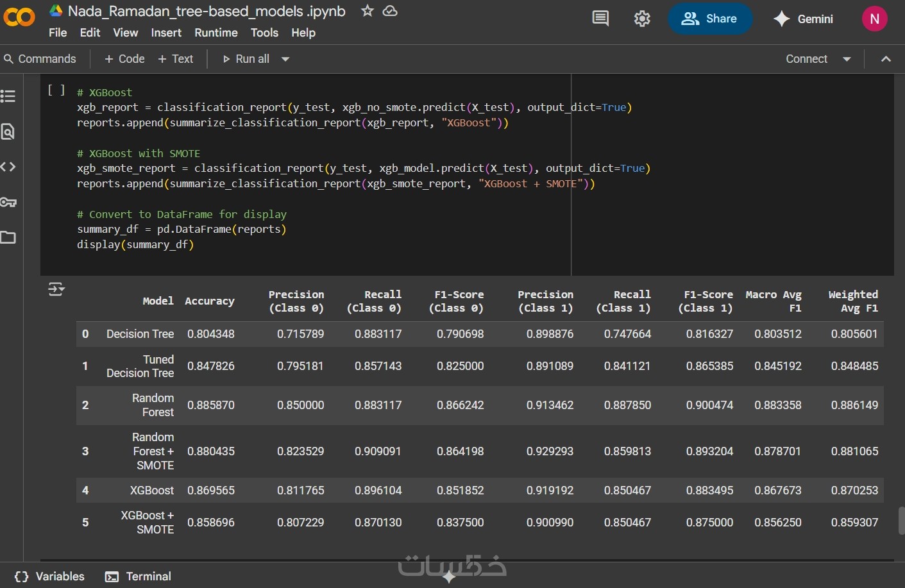Click the F1-Score (Class 0) column header
The height and width of the screenshot is (588, 905).
pos(456,301)
